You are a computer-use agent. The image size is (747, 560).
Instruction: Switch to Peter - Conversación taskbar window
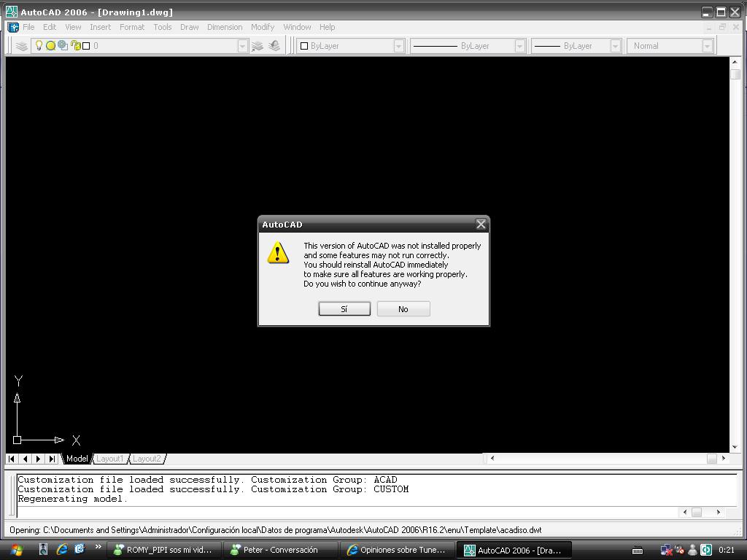point(281,550)
